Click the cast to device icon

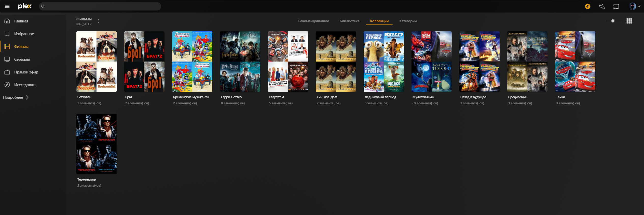pos(616,6)
